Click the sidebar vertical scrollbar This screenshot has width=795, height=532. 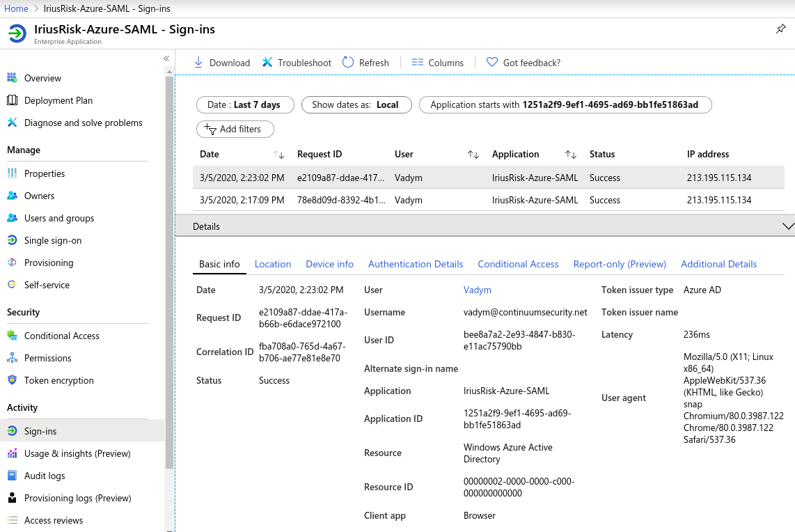[x=169, y=272]
